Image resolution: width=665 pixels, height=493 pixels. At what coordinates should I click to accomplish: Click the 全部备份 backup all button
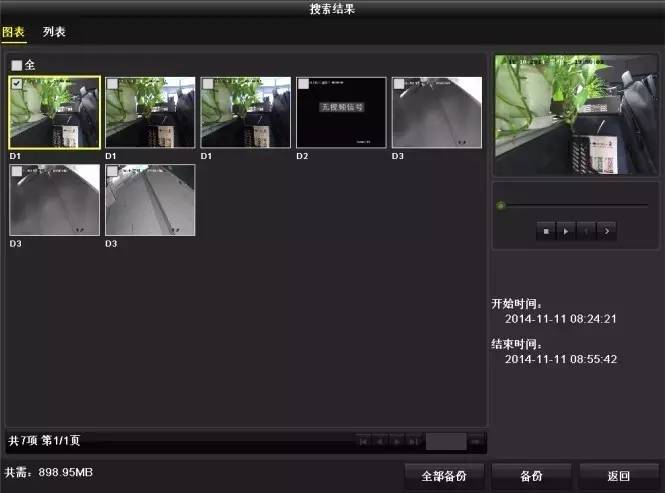444,476
